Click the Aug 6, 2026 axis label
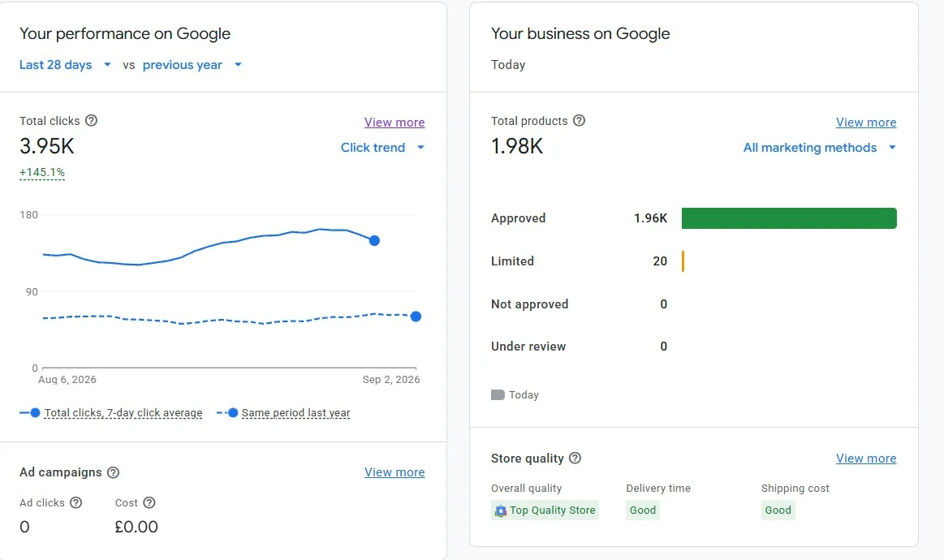This screenshot has height=560, width=944. 67,380
